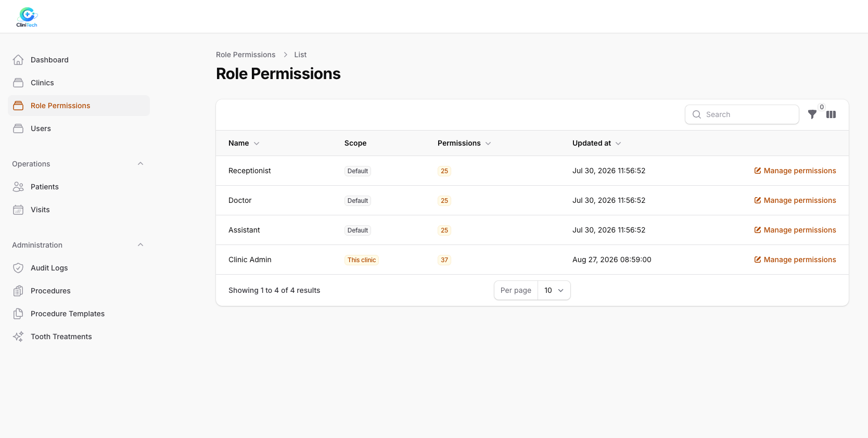This screenshot has width=868, height=438.
Task: Click the edit icon in the Clinic Admin row
Action: pyautogui.click(x=758, y=260)
